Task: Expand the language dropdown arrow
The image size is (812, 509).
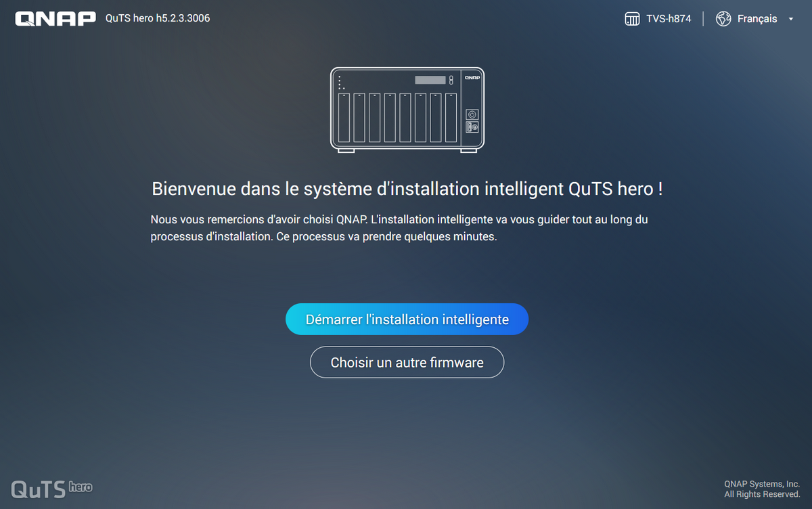Action: point(790,19)
